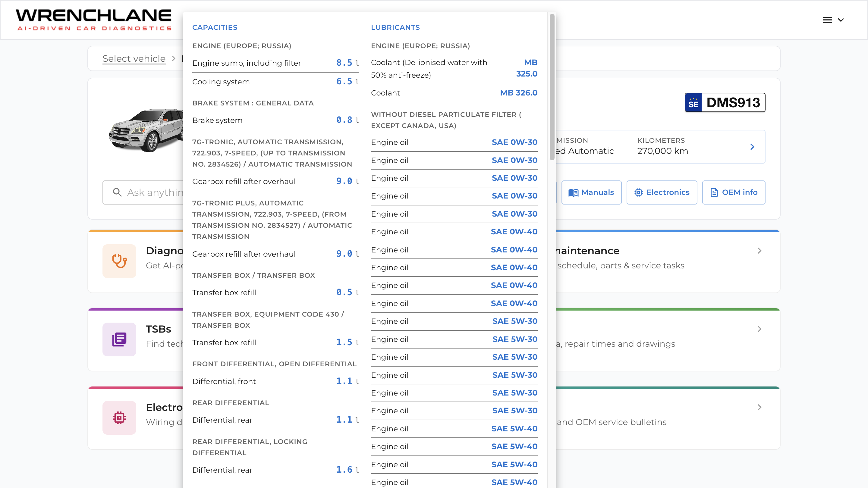This screenshot has width=868, height=488.
Task: Click the first SAE 5W-30 engine oil value
Action: click(x=515, y=321)
